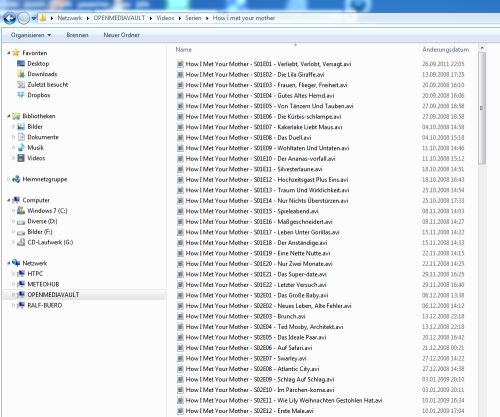Image resolution: width=500 pixels, height=417 pixels.
Task: Click the file icon of S01E06 Die Kürbis-schlampe
Action: point(180,117)
